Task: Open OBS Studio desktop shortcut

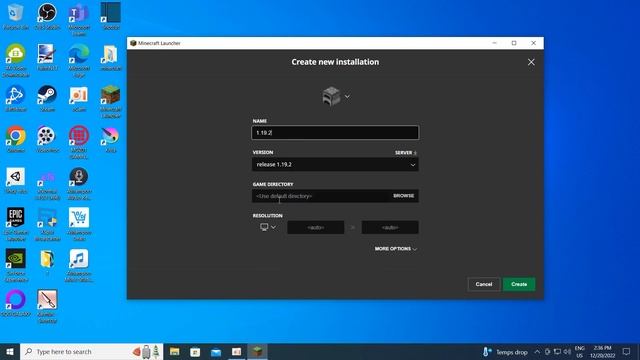Action: pos(47,16)
